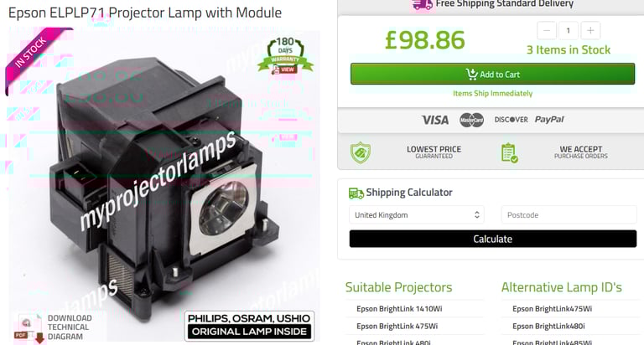Click the free shipping truck icon
This screenshot has height=345, width=644.
coord(423,4)
